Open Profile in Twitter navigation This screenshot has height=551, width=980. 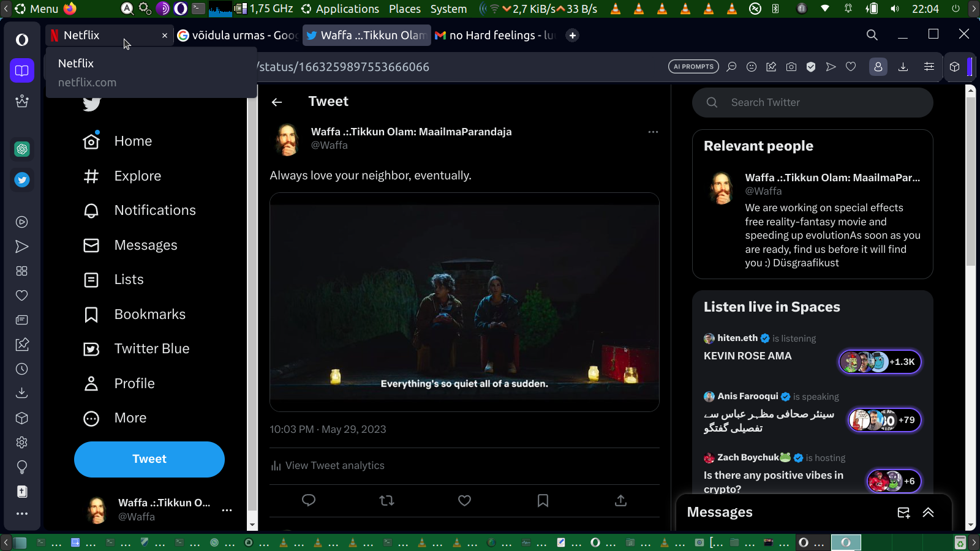pyautogui.click(x=119, y=384)
